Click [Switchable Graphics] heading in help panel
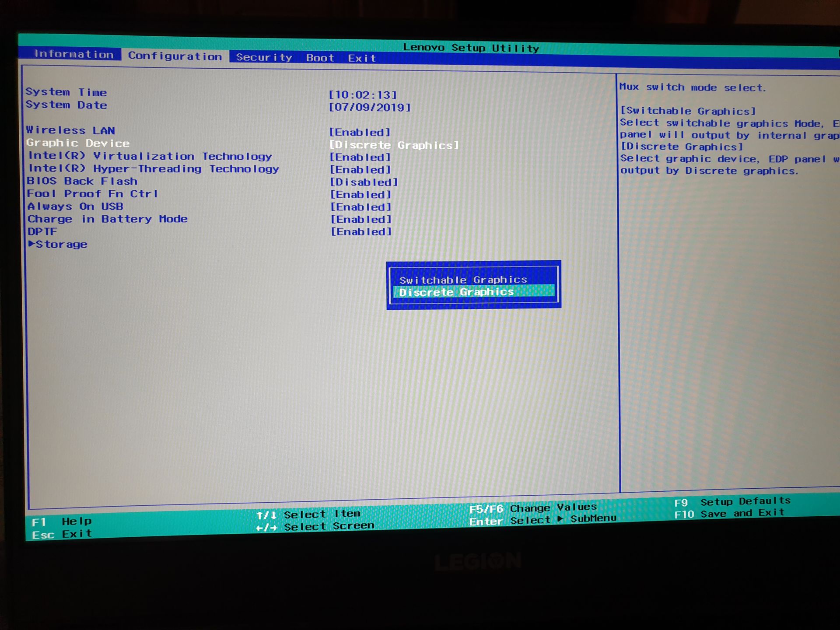This screenshot has height=630, width=840. [688, 111]
